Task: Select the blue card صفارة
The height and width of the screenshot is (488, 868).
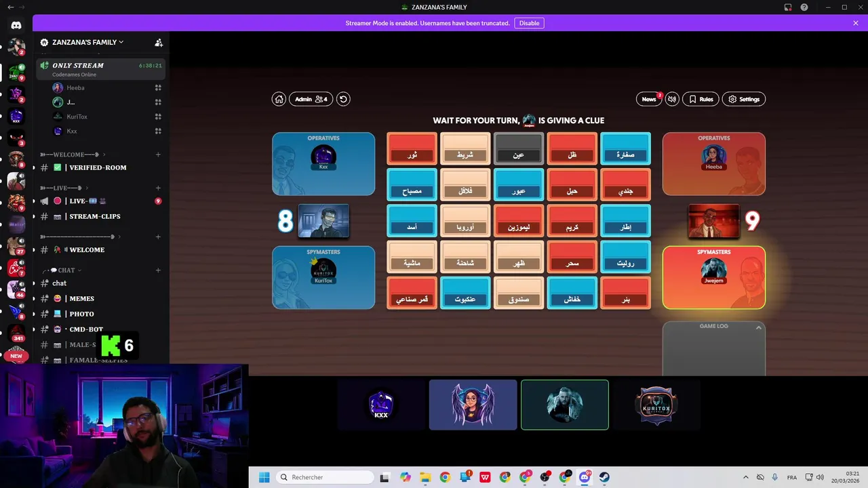Action: [625, 148]
